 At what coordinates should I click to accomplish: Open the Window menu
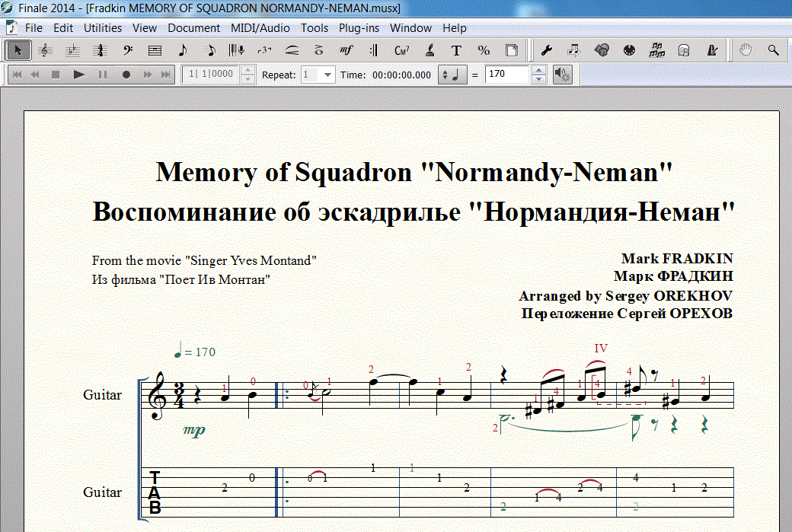coord(410,27)
